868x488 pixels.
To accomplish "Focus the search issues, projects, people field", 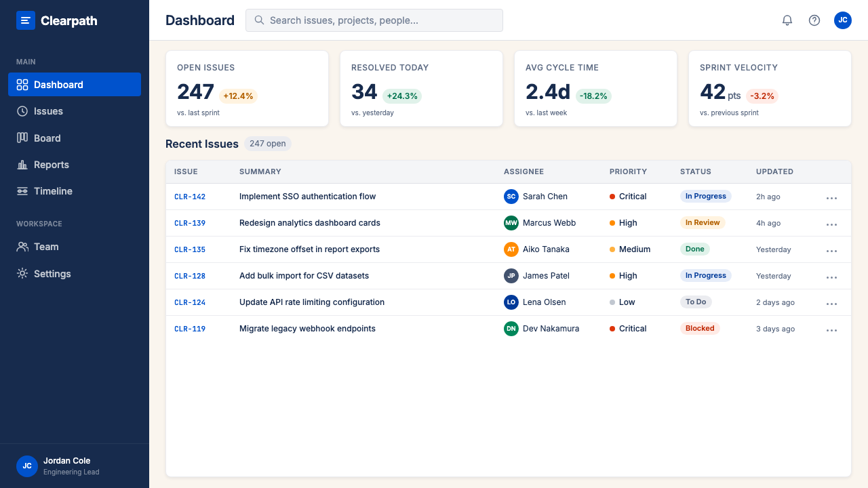I will pyautogui.click(x=374, y=20).
